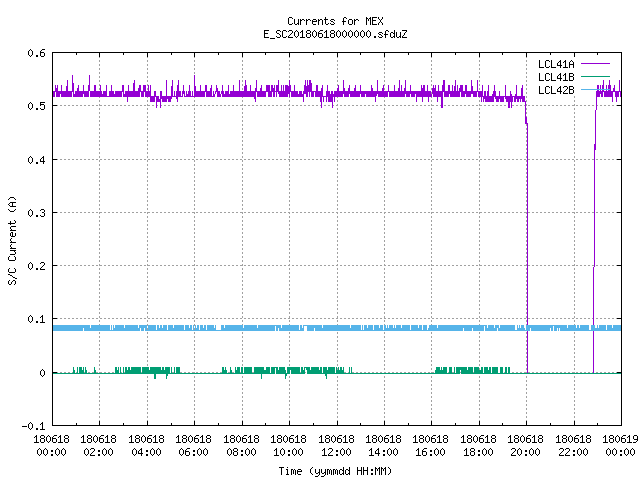Screen dimensions: 640x480
Task: Click the 180618 12:00 time tick label
Action: click(x=336, y=446)
